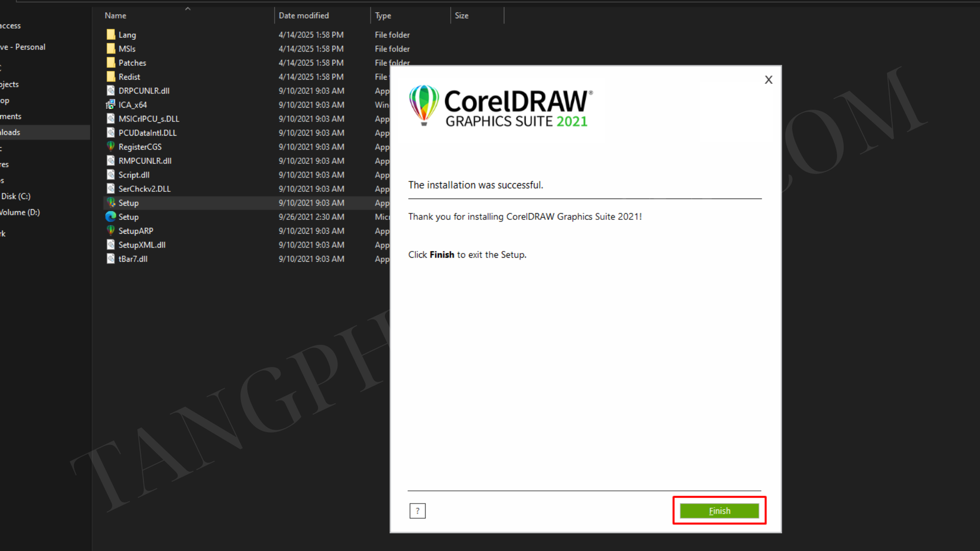980x551 pixels.
Task: Select the SerChckv2.DLL file
Action: click(144, 189)
